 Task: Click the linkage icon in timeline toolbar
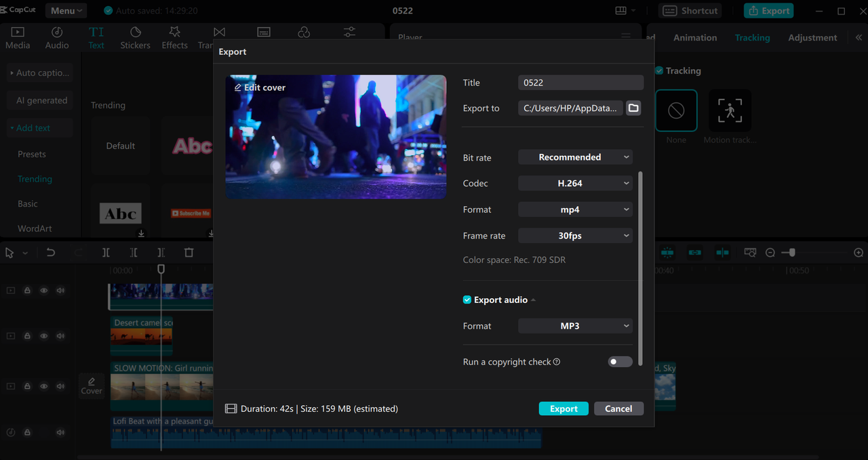[x=695, y=253]
